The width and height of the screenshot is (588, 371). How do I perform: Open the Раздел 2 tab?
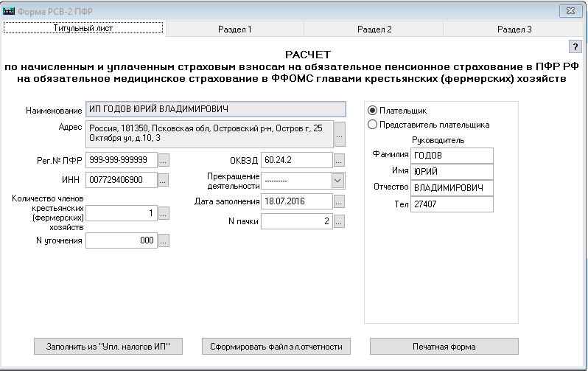point(374,30)
